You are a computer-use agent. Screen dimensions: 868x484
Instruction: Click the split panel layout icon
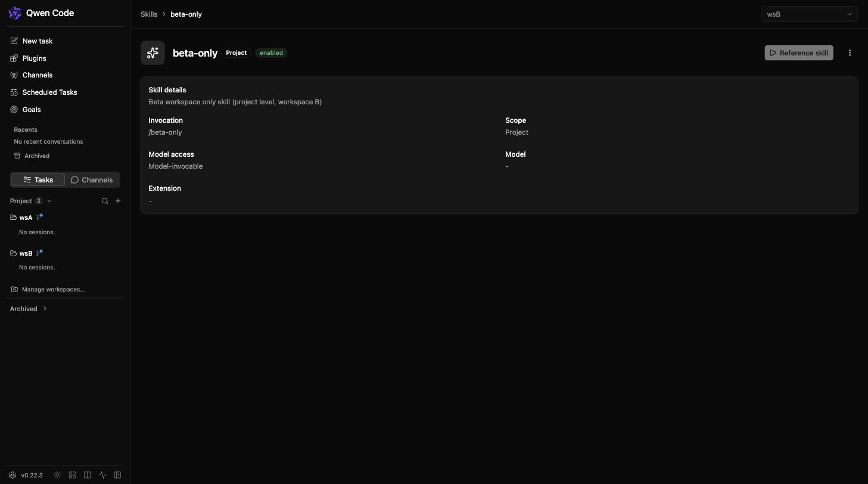(x=88, y=475)
